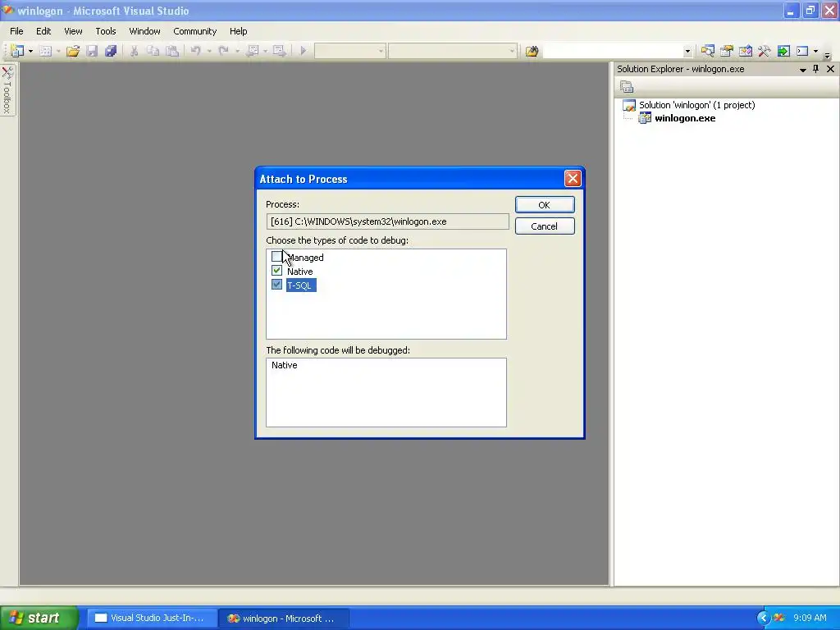Screen dimensions: 840x630
Task: Click the Save All icon
Action: point(111,51)
